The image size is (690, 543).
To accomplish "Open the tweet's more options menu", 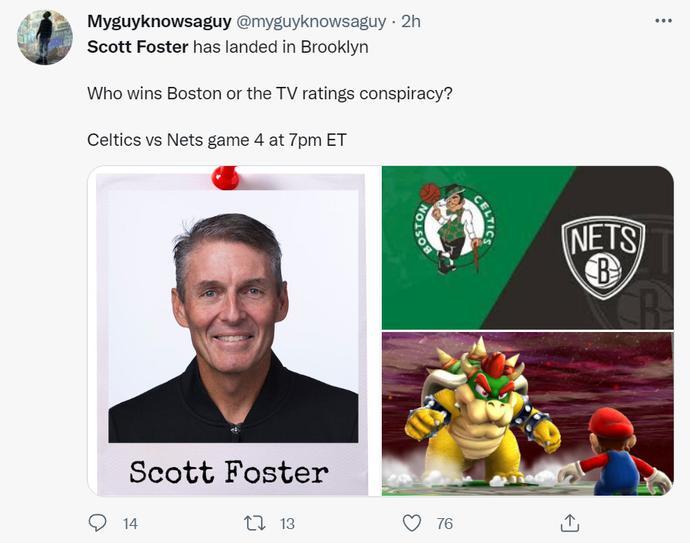I will [663, 21].
